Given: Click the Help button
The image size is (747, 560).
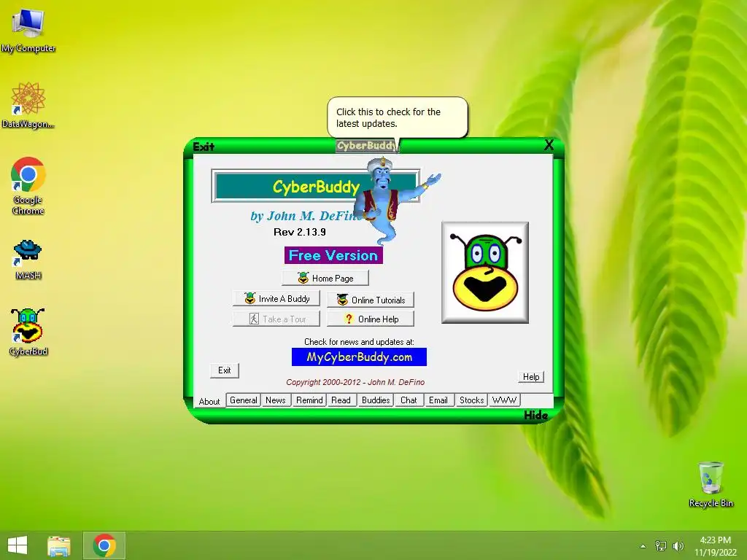Looking at the screenshot, I should tap(531, 377).
